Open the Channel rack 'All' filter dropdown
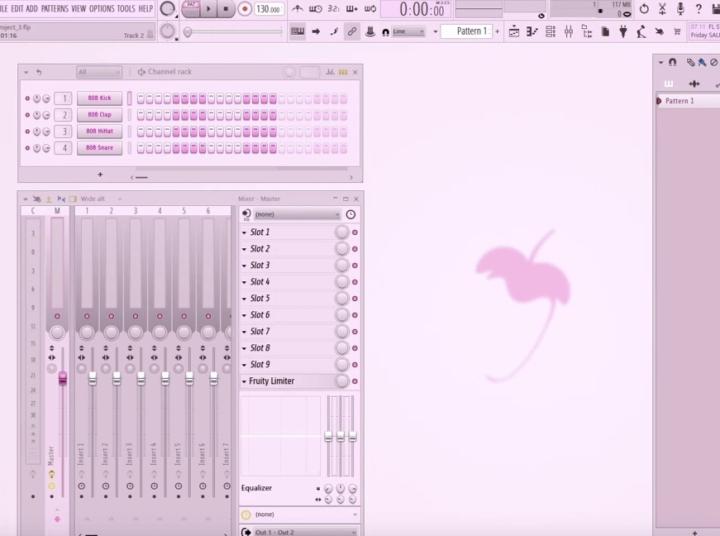Screen dimensions: 720x536 tap(99, 72)
